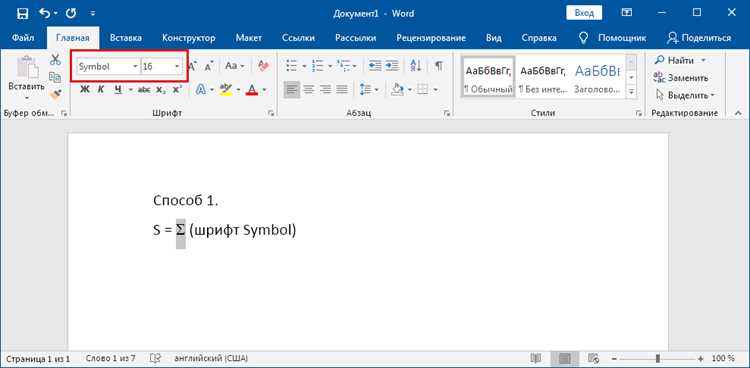Toggle superscript x² formatting
750x368 pixels.
pyautogui.click(x=177, y=89)
